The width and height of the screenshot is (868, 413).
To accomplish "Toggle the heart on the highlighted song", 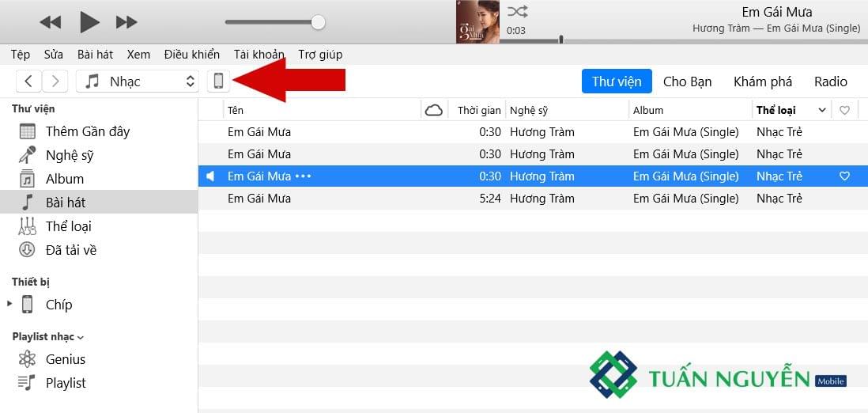I will [844, 176].
